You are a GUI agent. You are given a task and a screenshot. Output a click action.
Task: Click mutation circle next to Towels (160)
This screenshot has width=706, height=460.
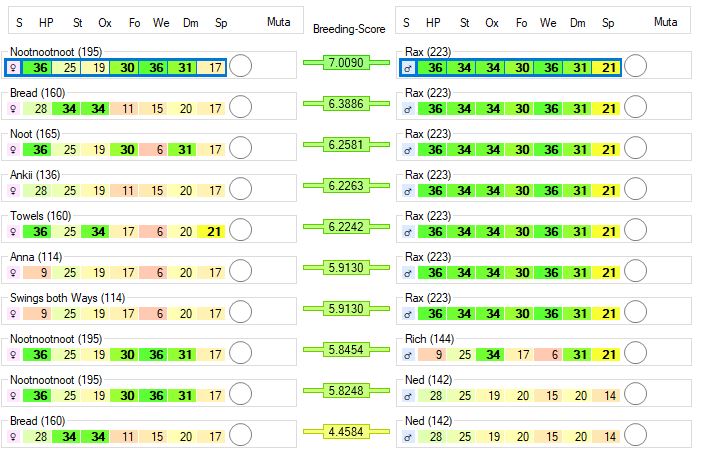pyautogui.click(x=240, y=230)
